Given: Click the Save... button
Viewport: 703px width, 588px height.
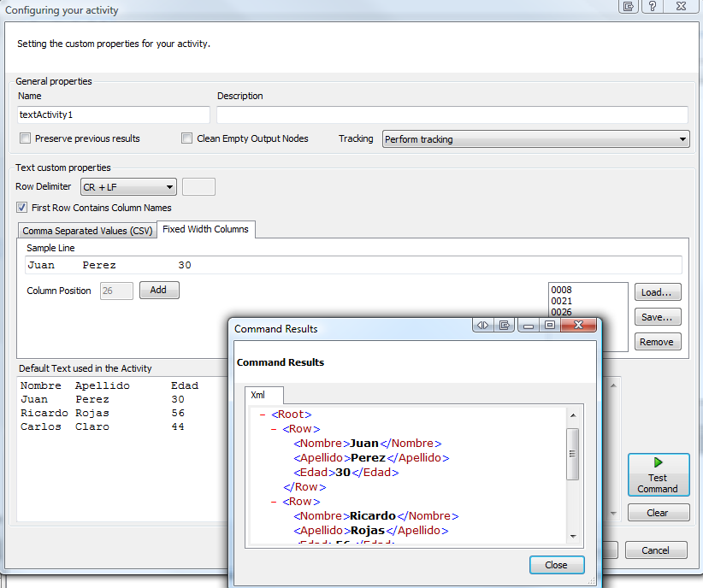Looking at the screenshot, I should (658, 317).
